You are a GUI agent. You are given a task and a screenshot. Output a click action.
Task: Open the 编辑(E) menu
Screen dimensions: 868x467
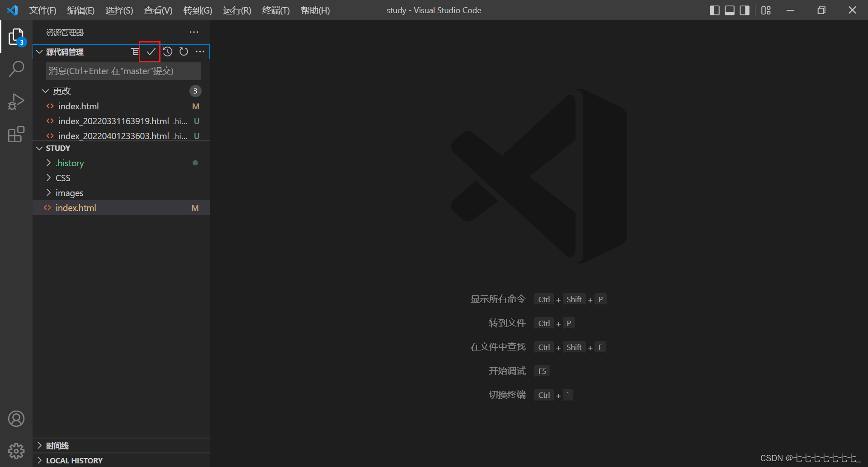click(81, 10)
